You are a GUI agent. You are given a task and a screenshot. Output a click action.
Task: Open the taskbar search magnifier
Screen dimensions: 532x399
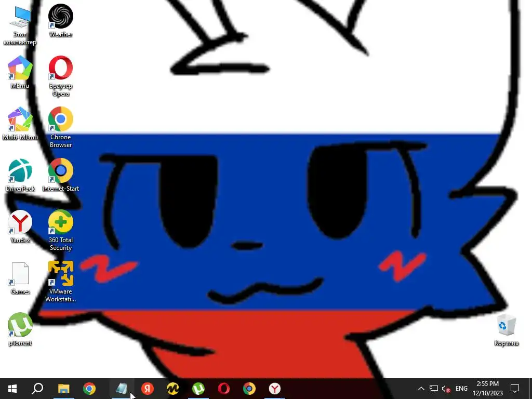[x=37, y=389]
